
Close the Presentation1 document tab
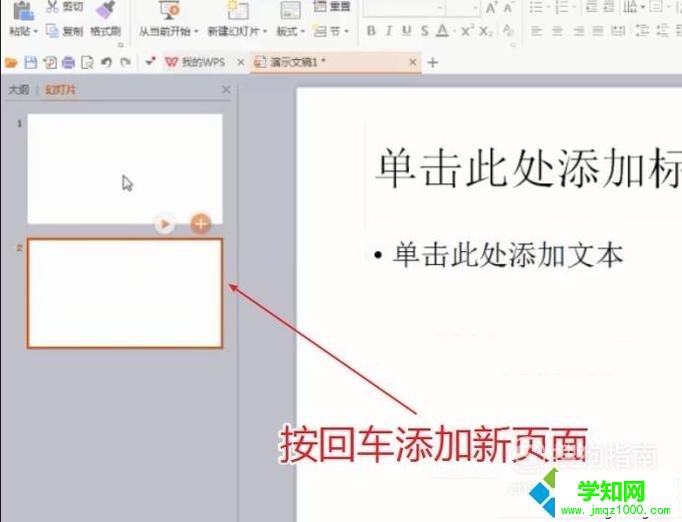click(413, 63)
